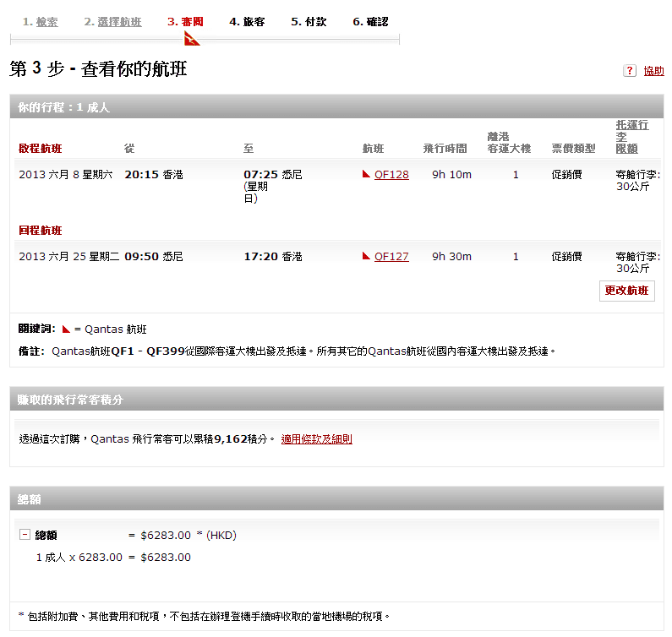Open the 適用條款及細則 terms link
Image resolution: width=672 pixels, height=637 pixels.
click(316, 439)
